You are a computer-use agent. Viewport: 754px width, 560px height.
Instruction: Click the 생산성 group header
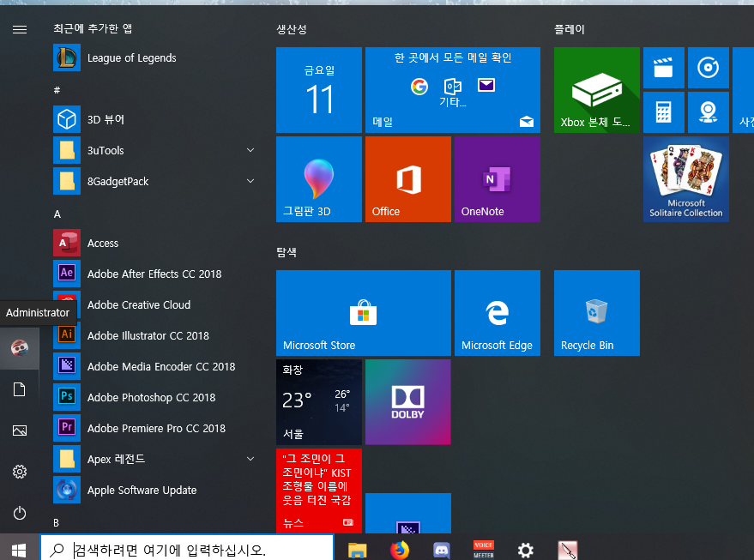point(292,29)
